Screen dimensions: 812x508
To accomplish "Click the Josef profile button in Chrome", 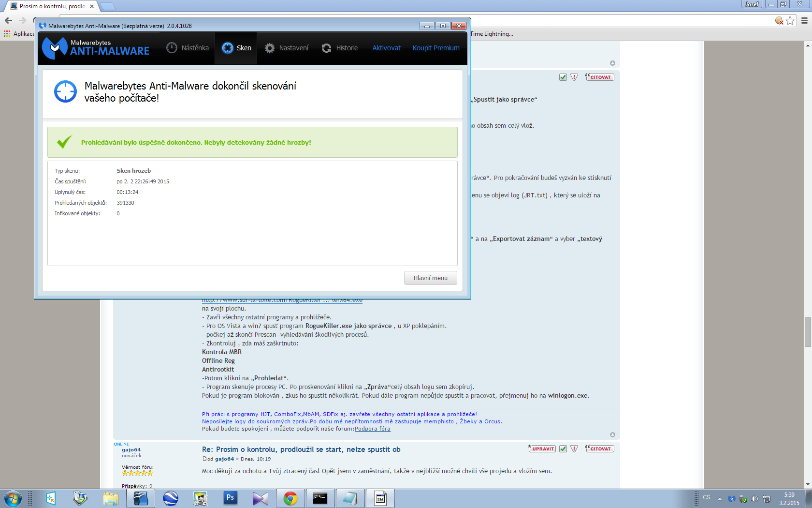I will pyautogui.click(x=752, y=4).
